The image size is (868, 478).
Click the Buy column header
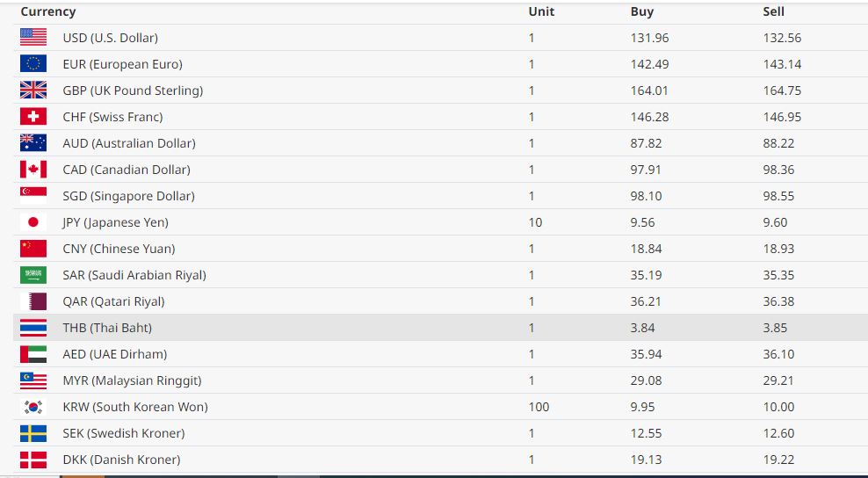click(x=642, y=11)
